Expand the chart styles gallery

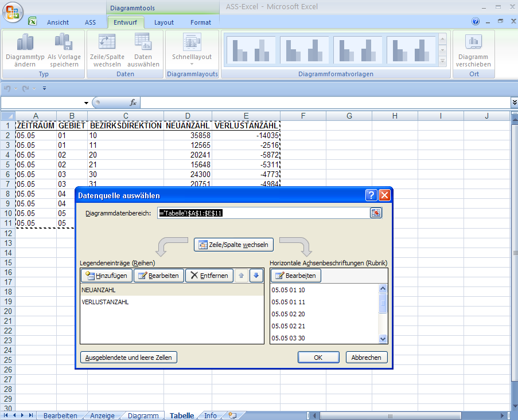pos(442,60)
